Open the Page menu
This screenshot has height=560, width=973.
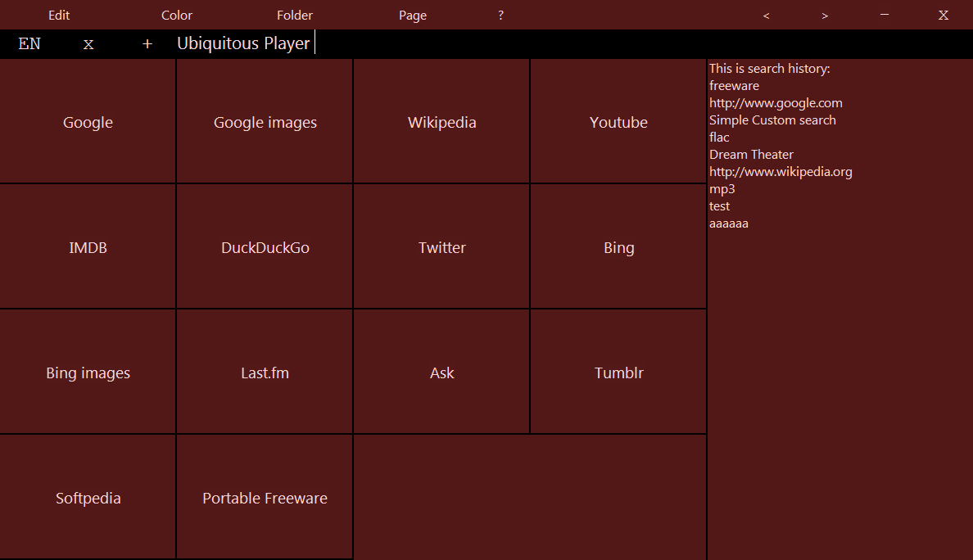(x=413, y=15)
